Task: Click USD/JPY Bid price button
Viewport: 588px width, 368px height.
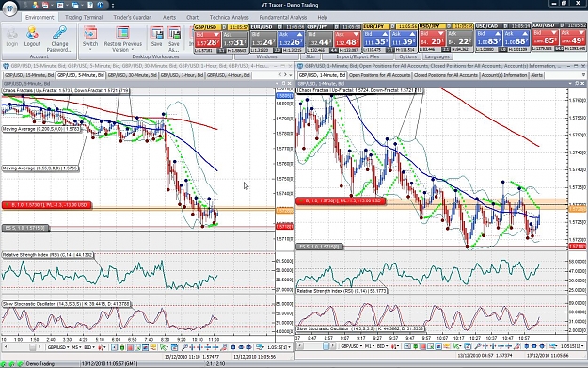Action: tap(432, 39)
